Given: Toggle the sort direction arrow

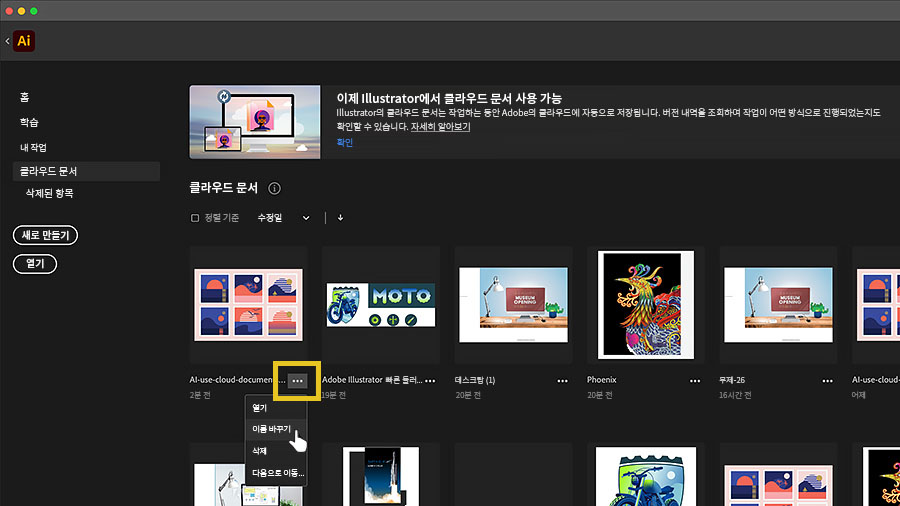Looking at the screenshot, I should click(340, 217).
